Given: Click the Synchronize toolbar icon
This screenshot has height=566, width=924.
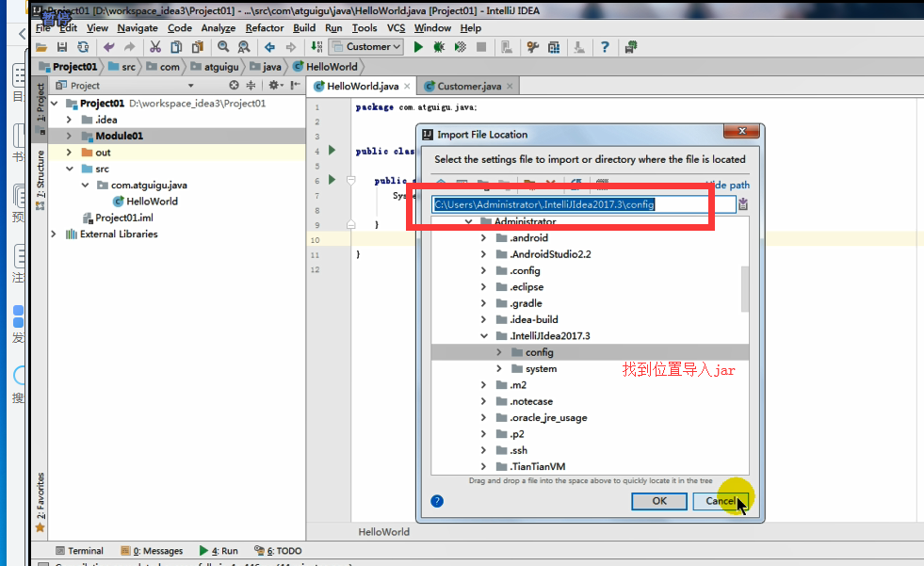Looking at the screenshot, I should pos(83,47).
